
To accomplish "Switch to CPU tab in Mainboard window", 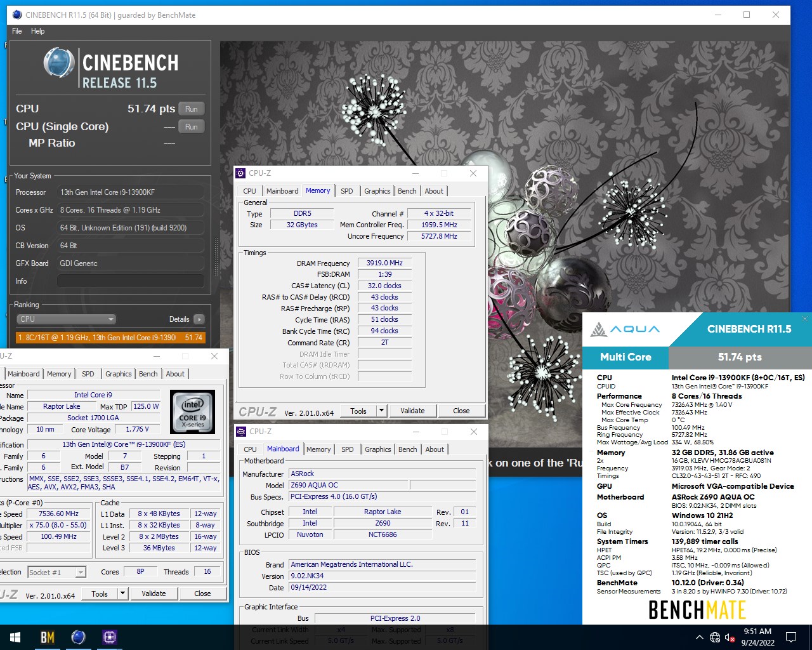I will tap(251, 449).
